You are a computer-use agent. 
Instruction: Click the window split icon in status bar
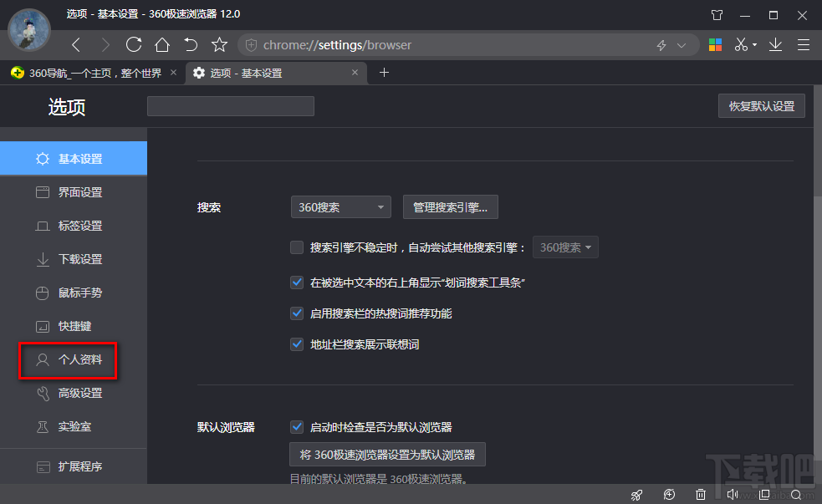[x=764, y=495]
